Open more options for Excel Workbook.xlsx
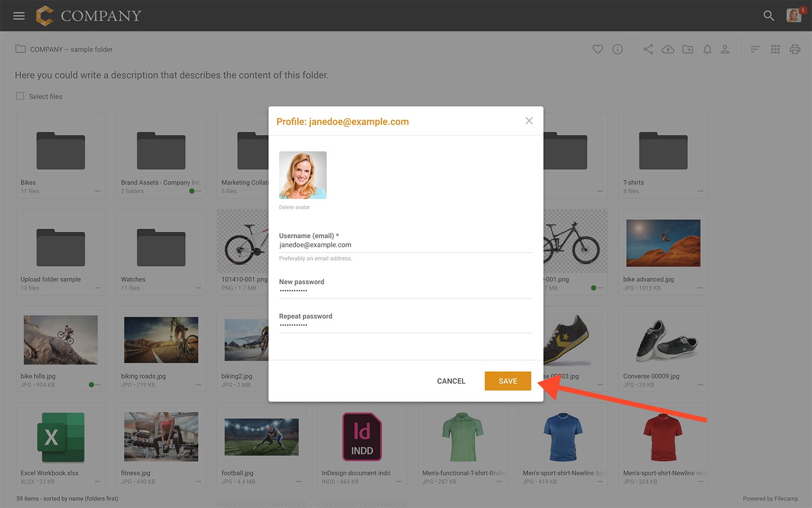 click(x=98, y=482)
